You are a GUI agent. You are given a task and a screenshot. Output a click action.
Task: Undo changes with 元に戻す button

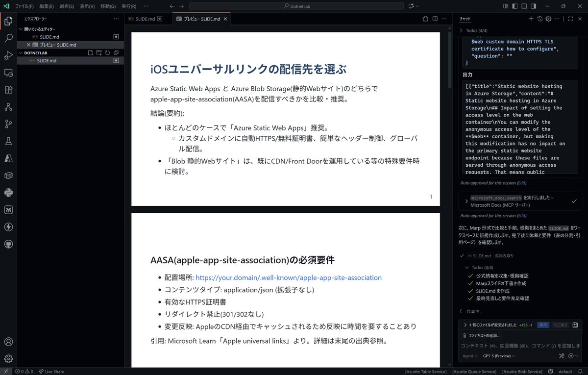(560, 325)
